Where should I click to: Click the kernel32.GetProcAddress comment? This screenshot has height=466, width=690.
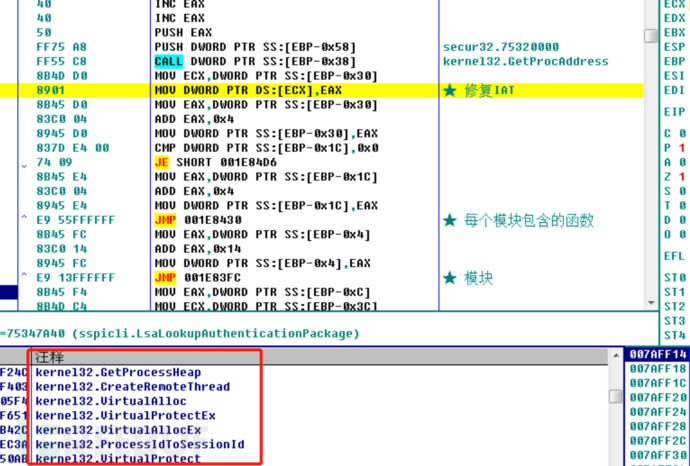pos(525,62)
